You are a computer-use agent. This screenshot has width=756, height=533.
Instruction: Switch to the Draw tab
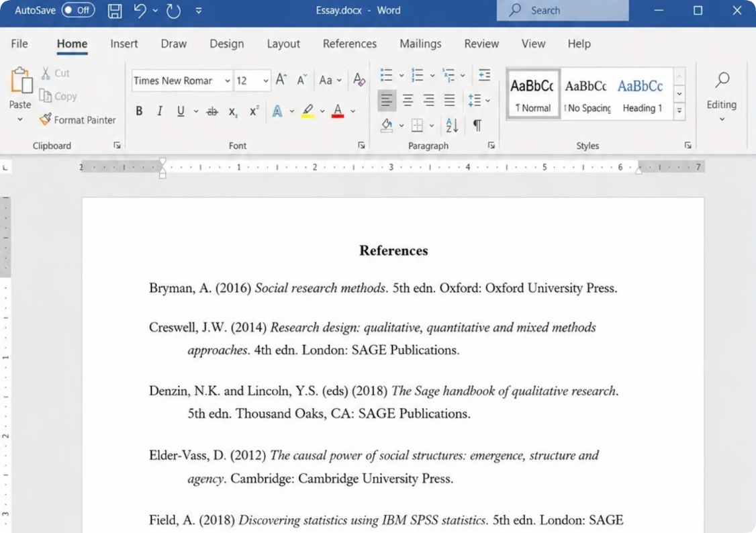click(x=174, y=44)
